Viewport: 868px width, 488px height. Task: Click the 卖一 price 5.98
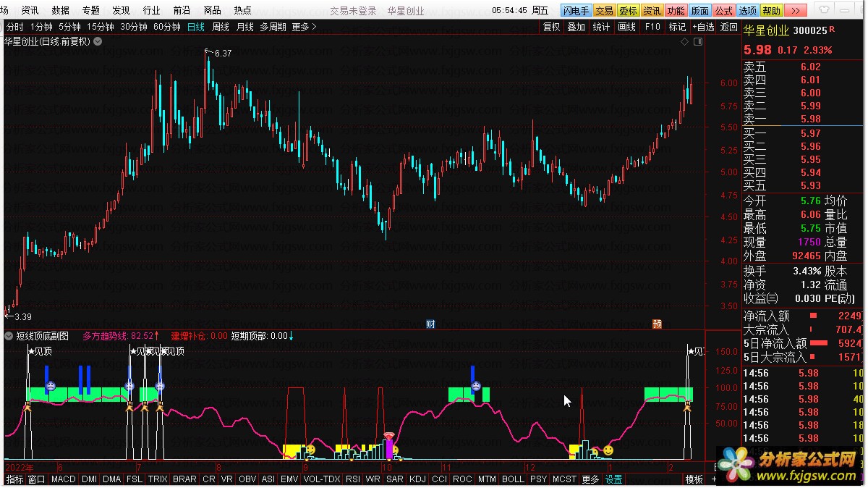click(x=810, y=119)
